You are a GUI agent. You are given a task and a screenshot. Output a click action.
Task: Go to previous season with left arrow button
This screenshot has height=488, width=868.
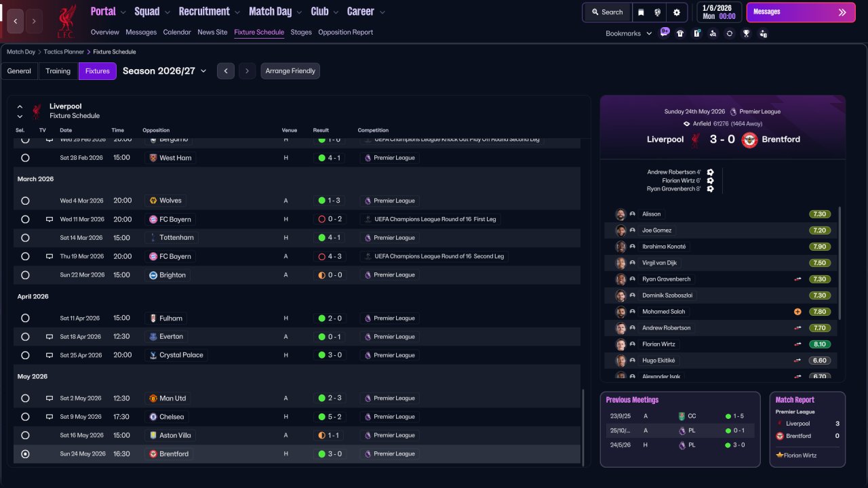pyautogui.click(x=226, y=71)
